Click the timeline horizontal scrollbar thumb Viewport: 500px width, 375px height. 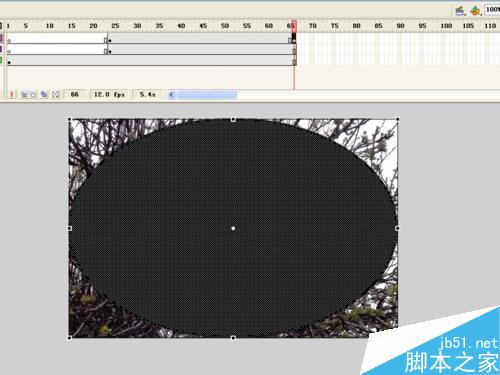click(x=206, y=95)
